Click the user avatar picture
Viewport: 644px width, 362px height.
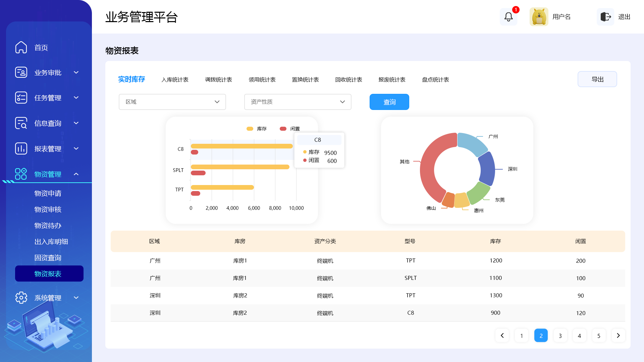pos(539,17)
